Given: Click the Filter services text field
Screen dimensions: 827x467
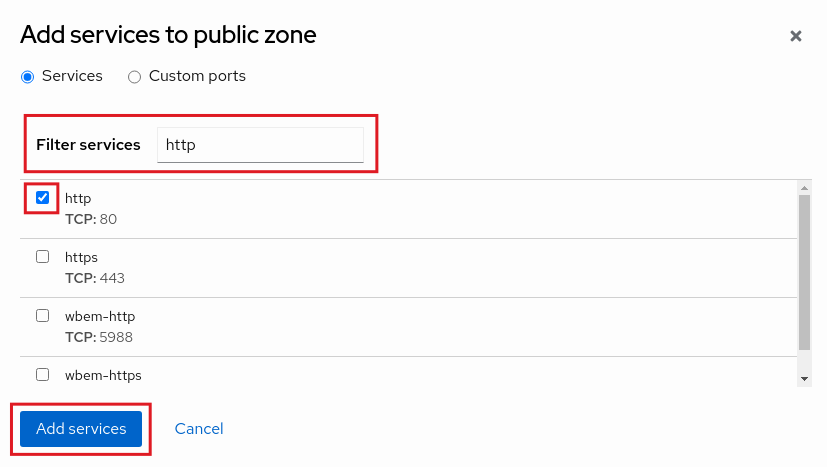Looking at the screenshot, I should pos(260,145).
